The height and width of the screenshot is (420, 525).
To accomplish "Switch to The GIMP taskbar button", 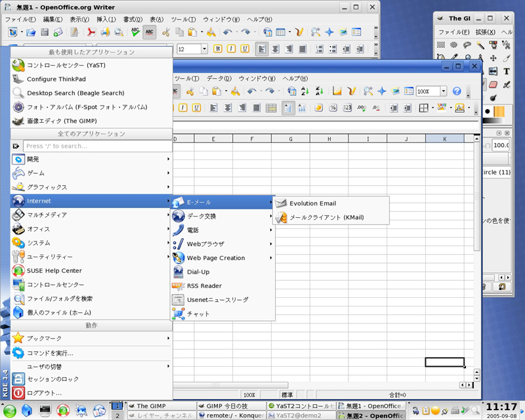I will [161, 406].
